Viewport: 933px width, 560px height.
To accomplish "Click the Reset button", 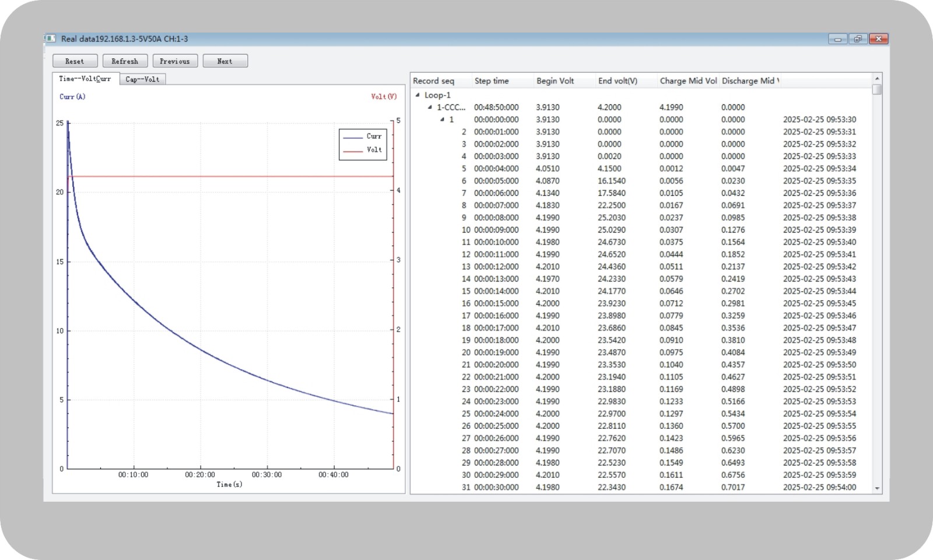I will coord(75,61).
